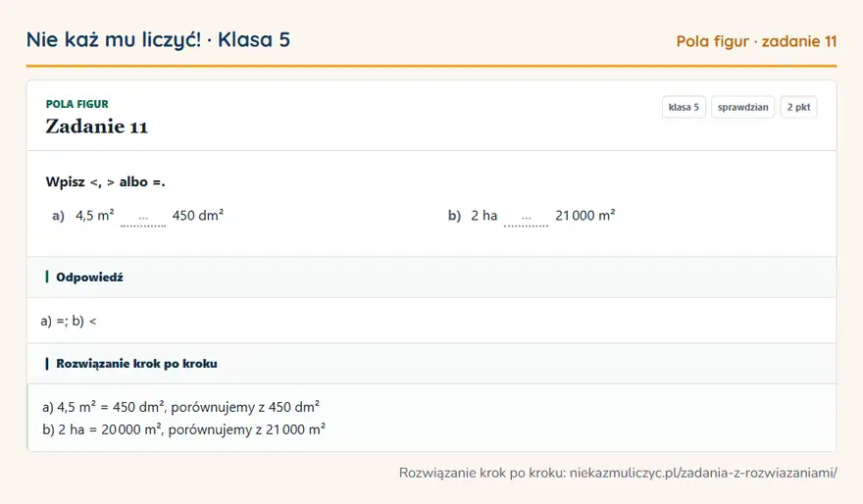
Task: Click the 'Zadanie 11' heading
Action: tap(97, 126)
